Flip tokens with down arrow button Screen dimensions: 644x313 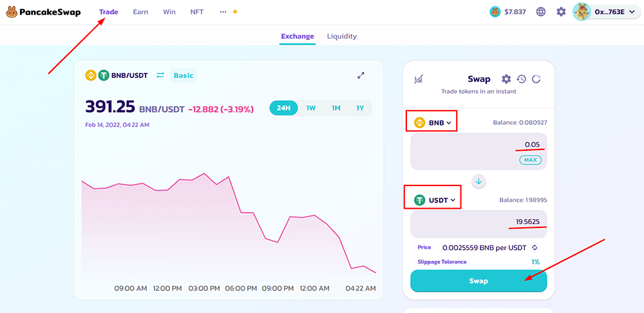tap(479, 181)
